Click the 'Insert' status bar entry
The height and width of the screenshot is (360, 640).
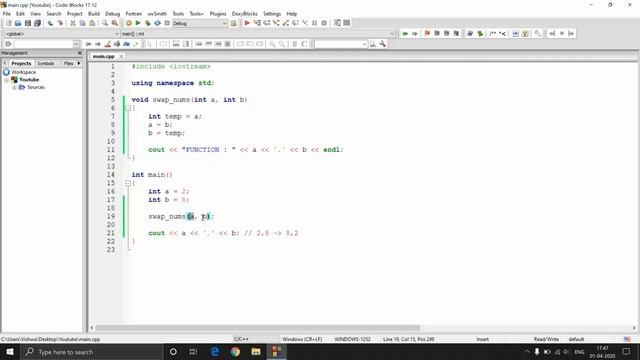(x=482, y=339)
